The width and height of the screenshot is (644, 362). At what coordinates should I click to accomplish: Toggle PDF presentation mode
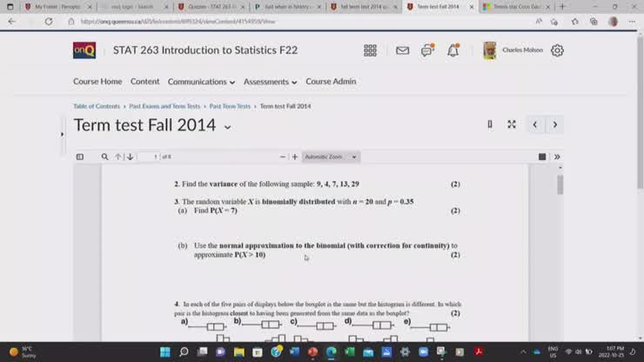click(x=542, y=157)
